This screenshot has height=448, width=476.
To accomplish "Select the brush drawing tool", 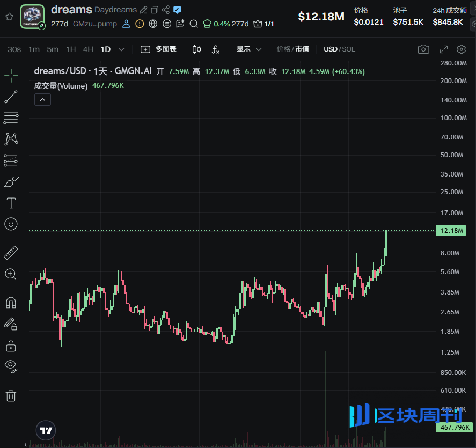I will [11, 182].
